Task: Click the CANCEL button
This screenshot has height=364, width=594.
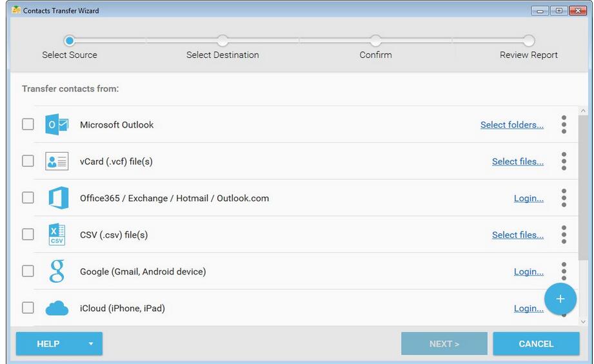Action: click(x=536, y=343)
